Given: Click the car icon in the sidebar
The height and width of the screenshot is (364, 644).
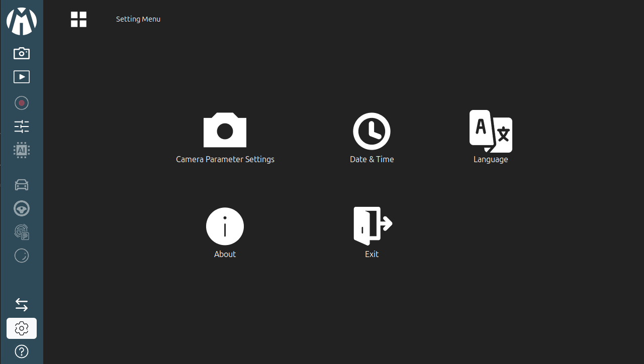Looking at the screenshot, I should pos(22,185).
